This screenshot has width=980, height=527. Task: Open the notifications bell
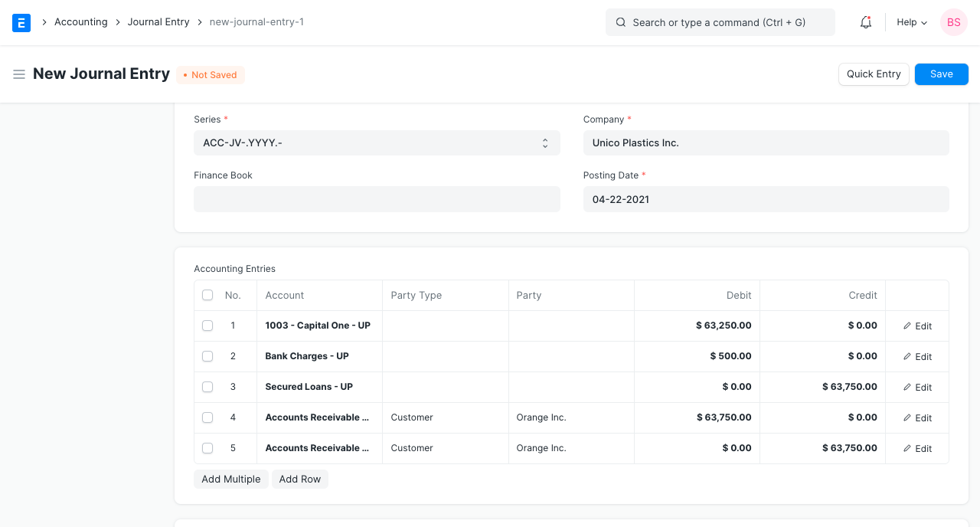[x=865, y=22]
